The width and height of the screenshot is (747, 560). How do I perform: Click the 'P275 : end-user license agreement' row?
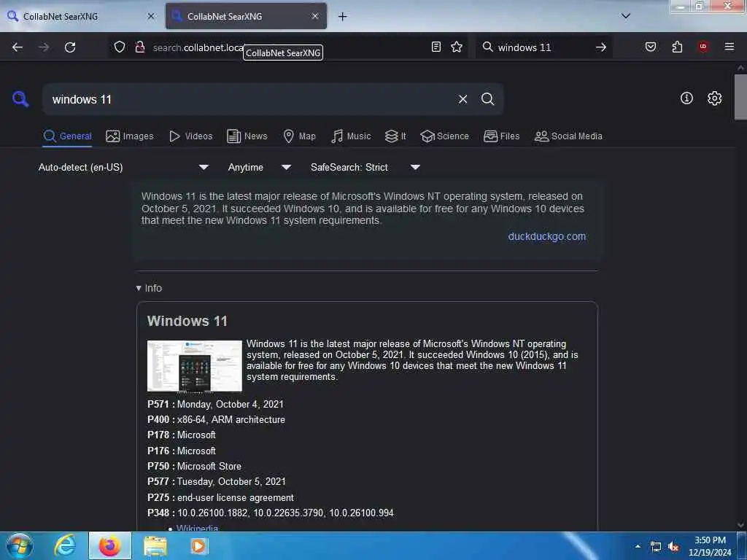220,497
